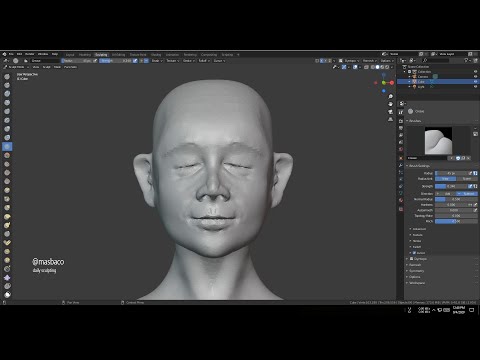Open the Active Tool properties tab
Screen dimensions: 480x360
[401, 112]
